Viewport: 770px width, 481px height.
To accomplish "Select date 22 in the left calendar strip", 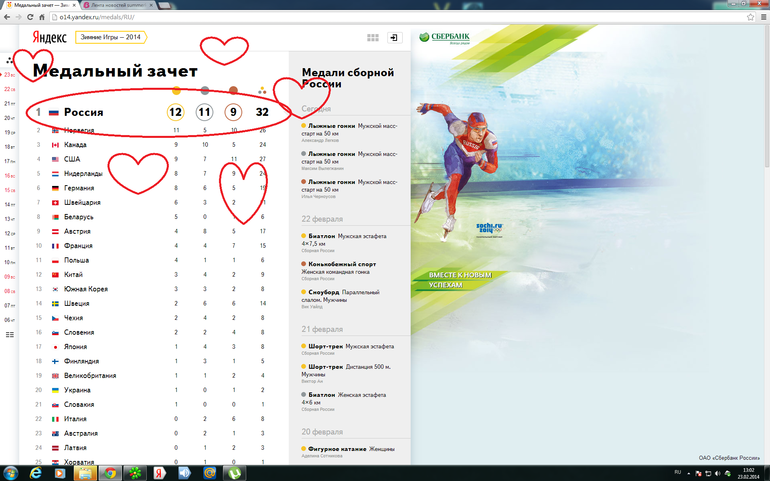I will (x=9, y=89).
